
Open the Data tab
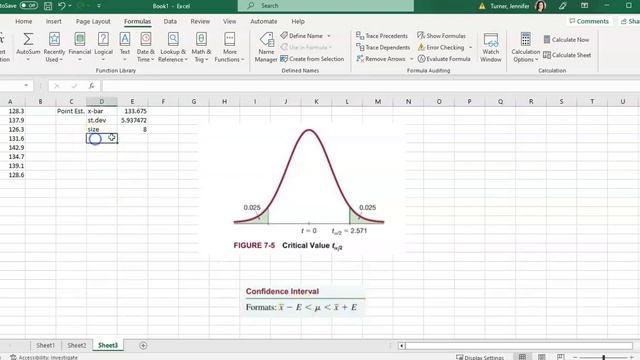pyautogui.click(x=170, y=21)
